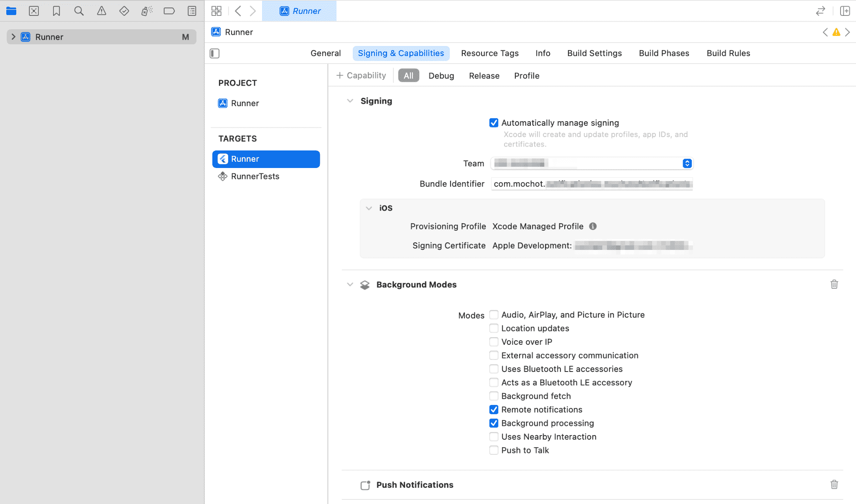
Task: Click the yellow warning issue icon
Action: coord(836,32)
